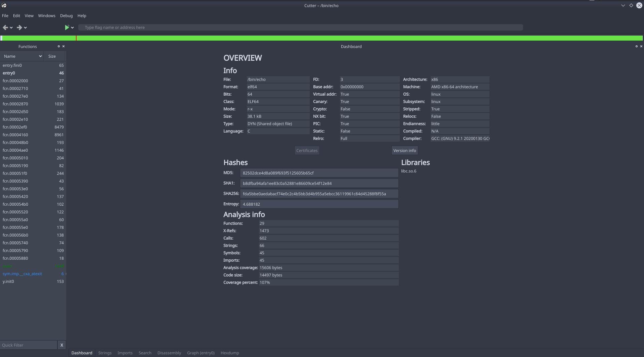Screen dimensions: 644x357
Task: Switch to the Hexdump tab
Action: (230, 353)
